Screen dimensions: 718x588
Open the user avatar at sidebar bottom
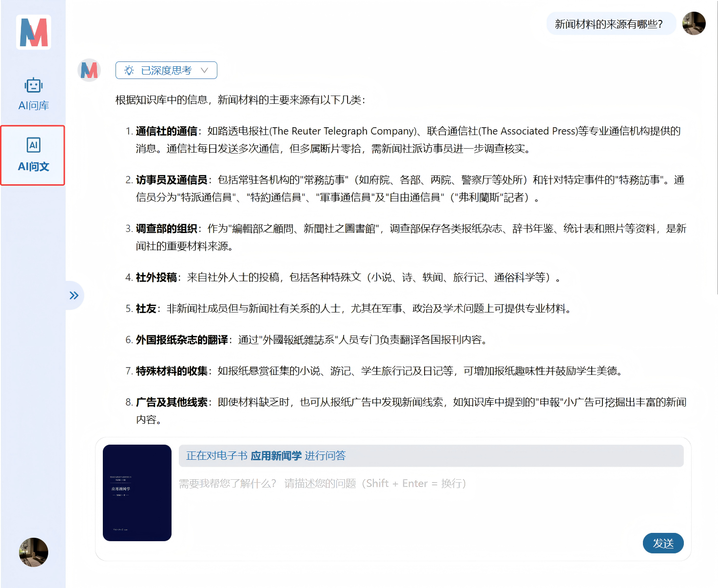[34, 552]
